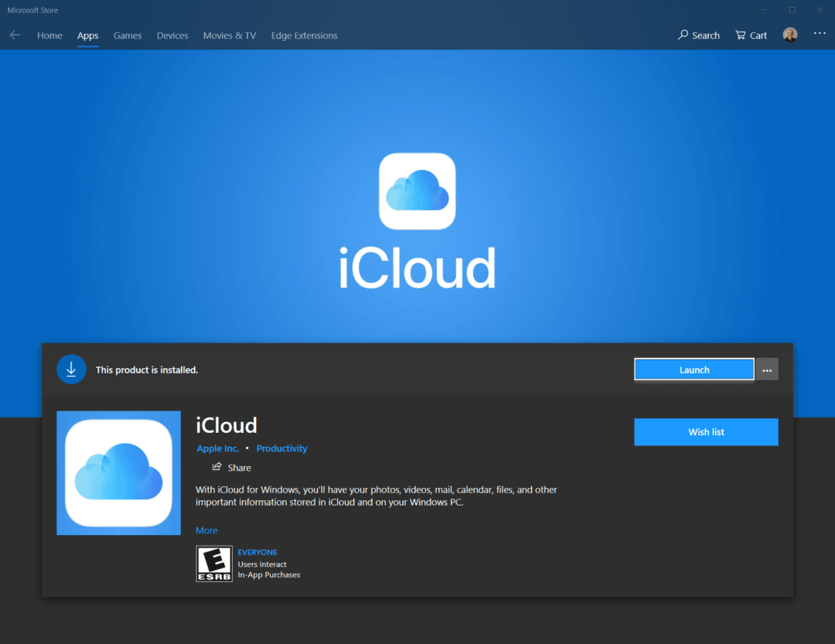
Task: Go back using the back arrow
Action: click(x=15, y=35)
